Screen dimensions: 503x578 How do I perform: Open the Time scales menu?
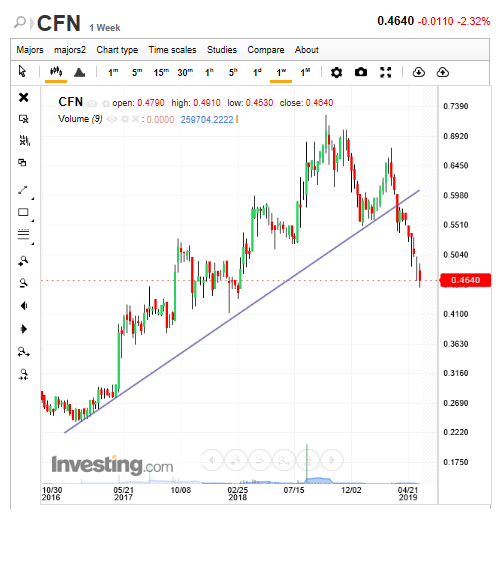point(172,50)
